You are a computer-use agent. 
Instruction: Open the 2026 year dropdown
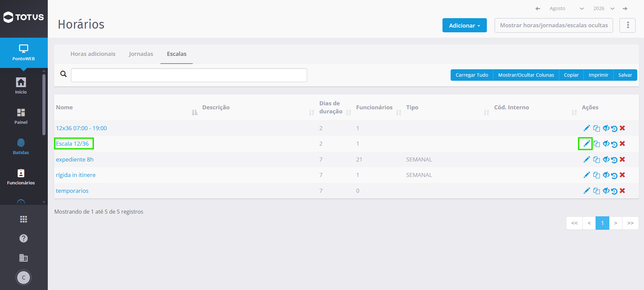click(x=604, y=8)
